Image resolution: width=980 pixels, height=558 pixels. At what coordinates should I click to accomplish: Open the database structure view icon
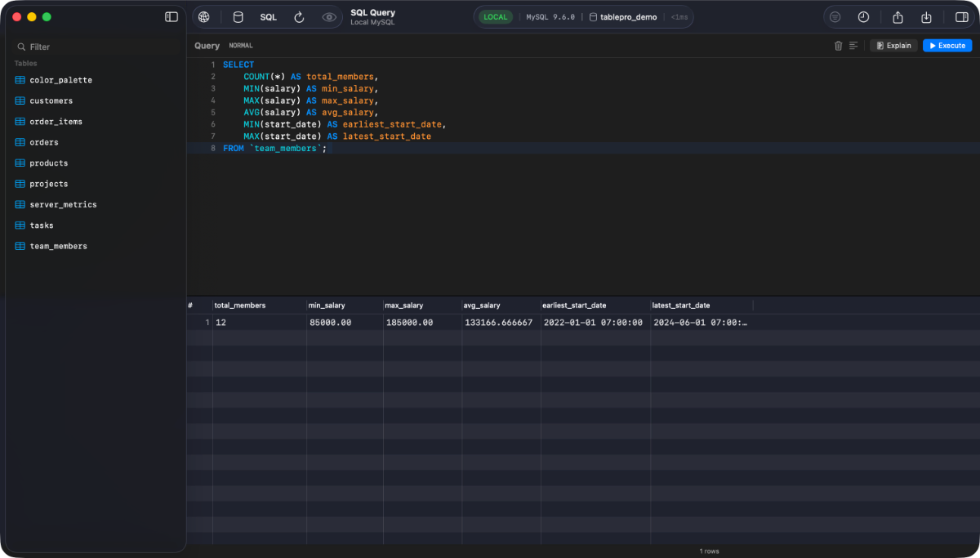tap(237, 16)
